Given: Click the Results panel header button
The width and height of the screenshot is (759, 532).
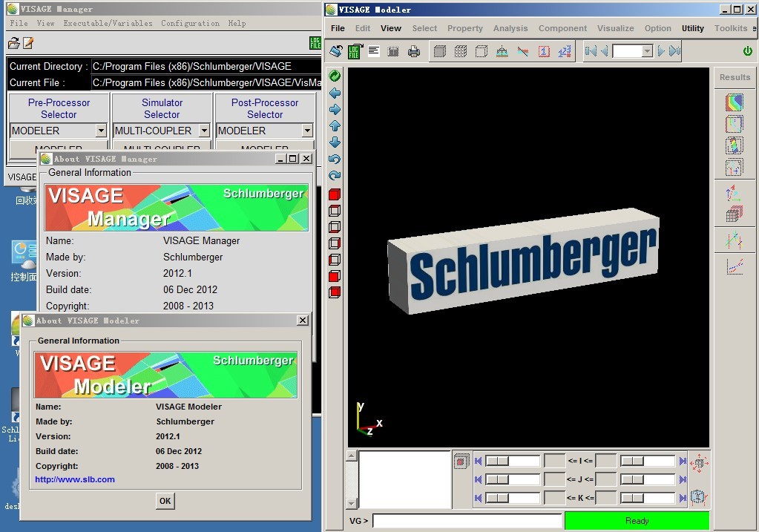Looking at the screenshot, I should pyautogui.click(x=735, y=77).
